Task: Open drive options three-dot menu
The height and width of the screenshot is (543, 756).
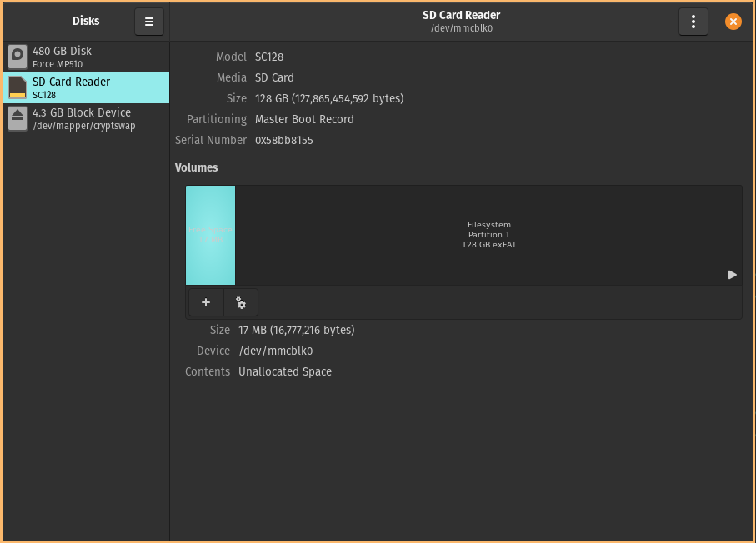Action: [x=693, y=22]
